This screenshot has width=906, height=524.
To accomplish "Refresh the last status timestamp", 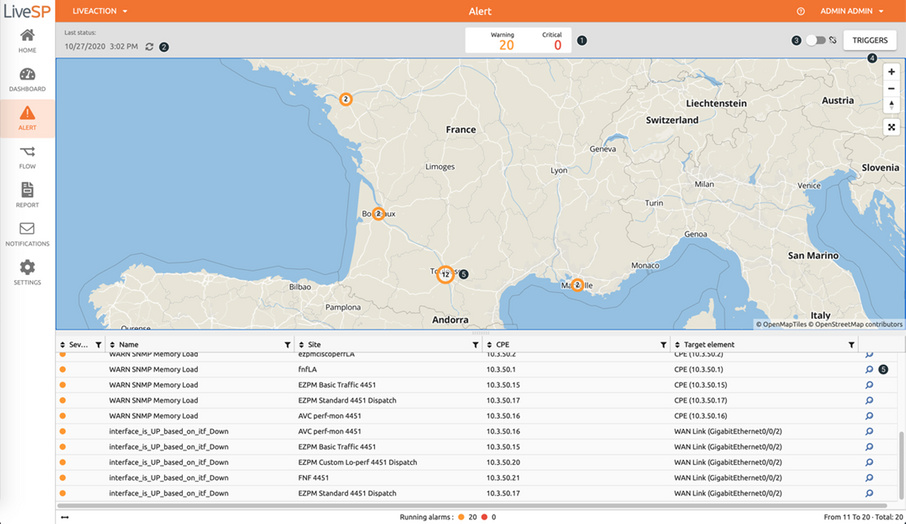I will tap(149, 47).
